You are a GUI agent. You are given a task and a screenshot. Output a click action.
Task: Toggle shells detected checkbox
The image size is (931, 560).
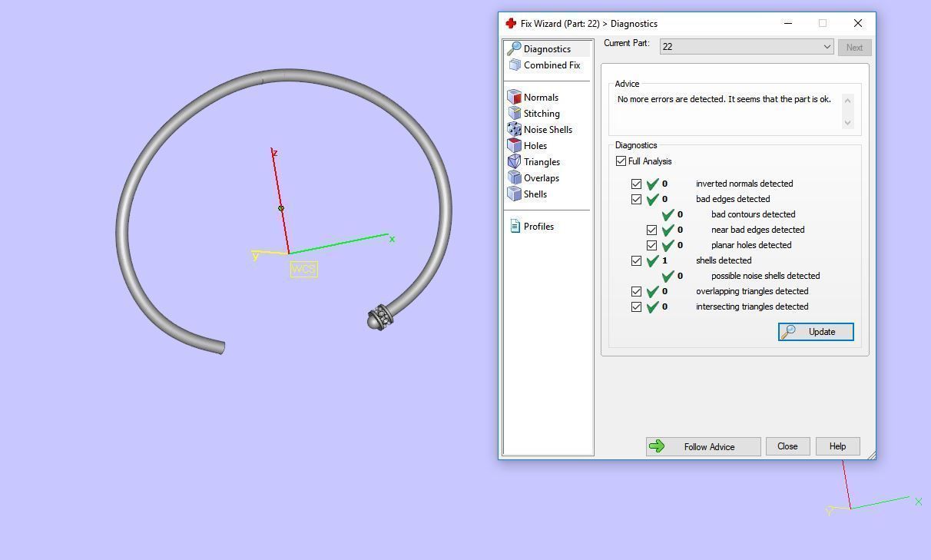(637, 261)
